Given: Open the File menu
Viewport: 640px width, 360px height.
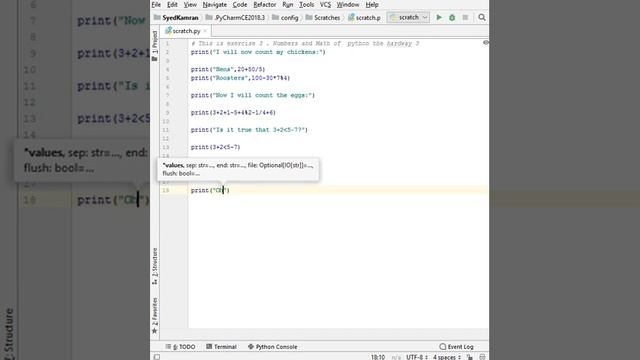Looking at the screenshot, I should tap(156, 4).
